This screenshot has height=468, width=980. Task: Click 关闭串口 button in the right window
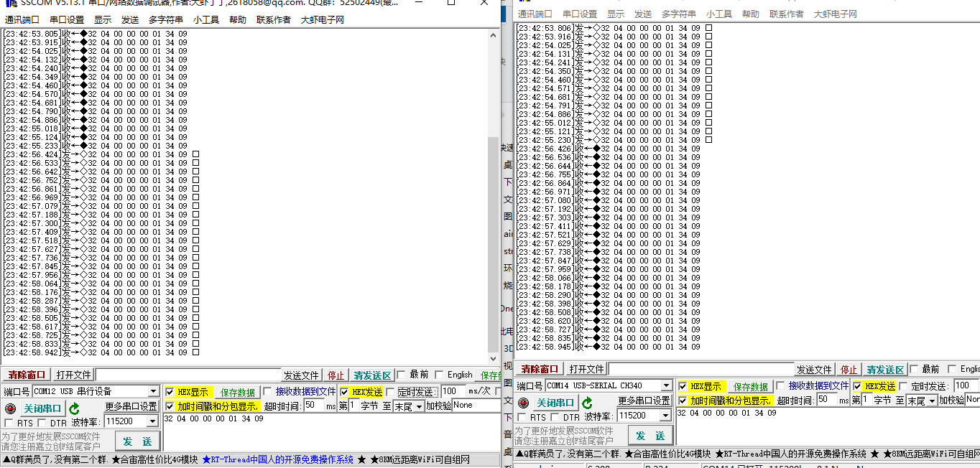coord(556,403)
